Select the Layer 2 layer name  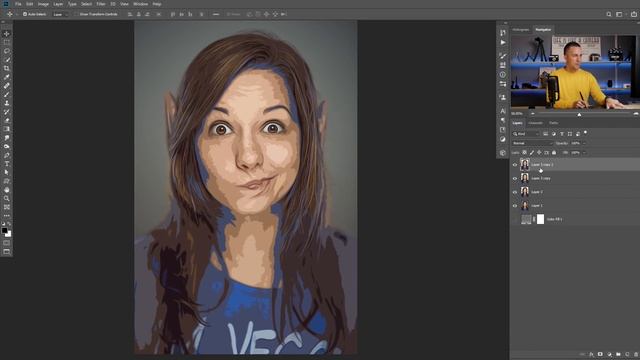[x=537, y=192]
